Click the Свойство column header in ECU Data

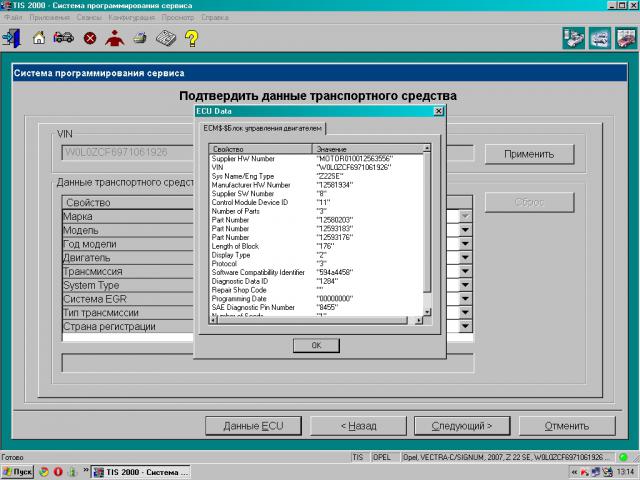(261, 149)
